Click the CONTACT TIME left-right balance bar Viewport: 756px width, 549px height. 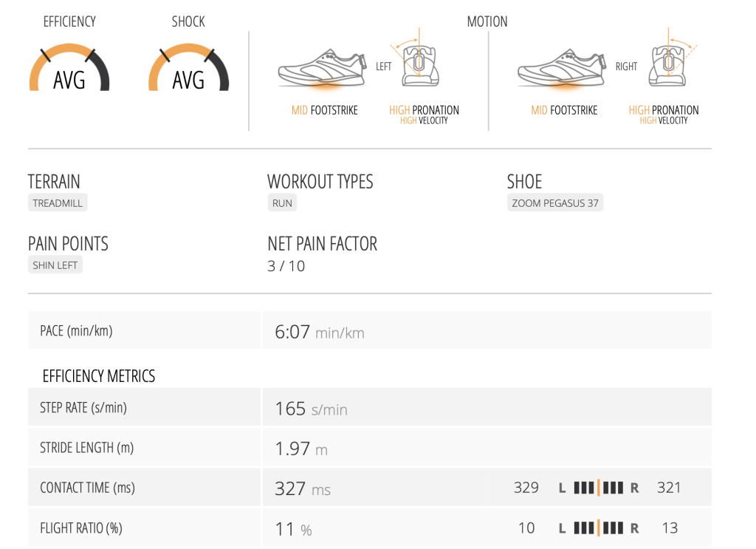(x=598, y=487)
